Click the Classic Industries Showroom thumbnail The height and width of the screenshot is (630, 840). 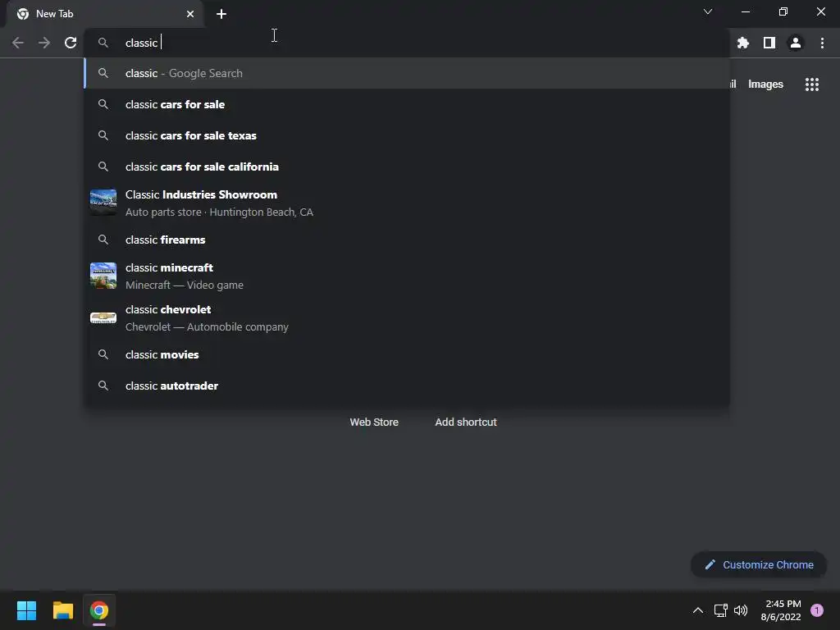tap(103, 202)
